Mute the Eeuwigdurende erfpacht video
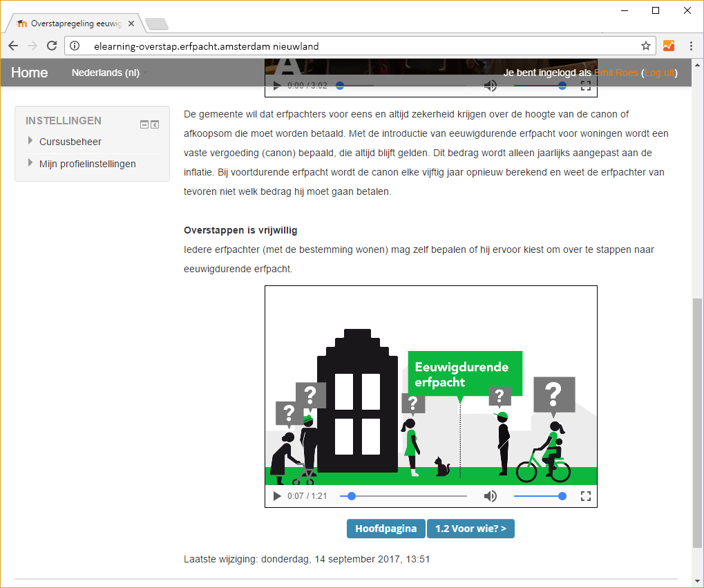The image size is (704, 588). coord(491,496)
